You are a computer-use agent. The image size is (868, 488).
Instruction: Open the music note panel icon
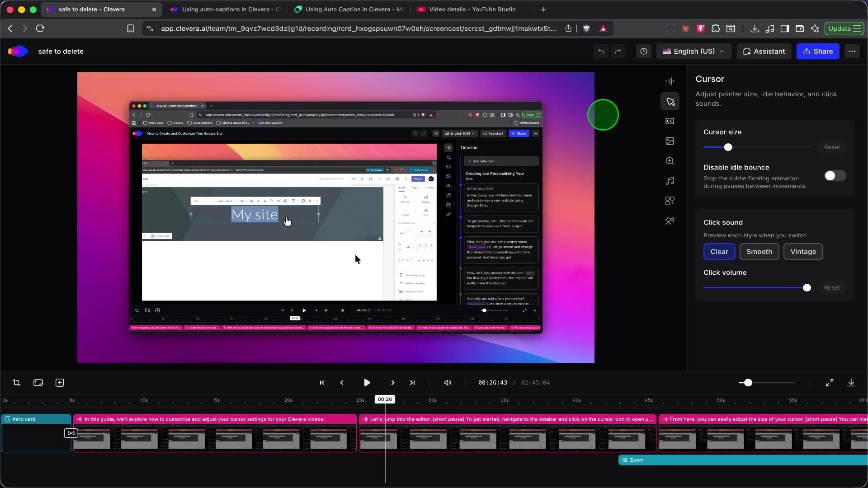click(670, 181)
